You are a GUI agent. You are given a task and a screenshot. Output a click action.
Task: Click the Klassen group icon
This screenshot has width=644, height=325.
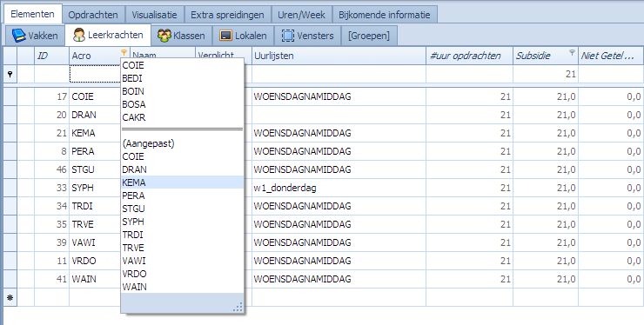[x=164, y=36]
